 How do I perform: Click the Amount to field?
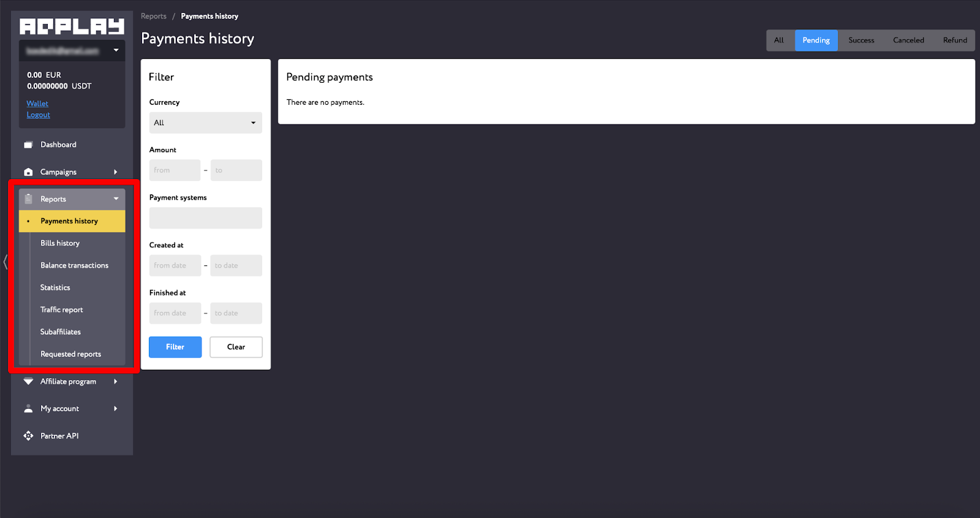pyautogui.click(x=236, y=170)
